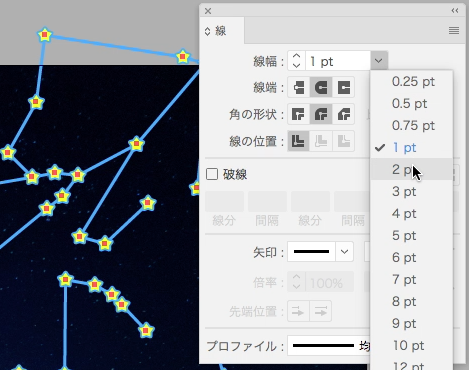
Task: Collapse the panel with double-arrow icon
Action: click(x=455, y=11)
